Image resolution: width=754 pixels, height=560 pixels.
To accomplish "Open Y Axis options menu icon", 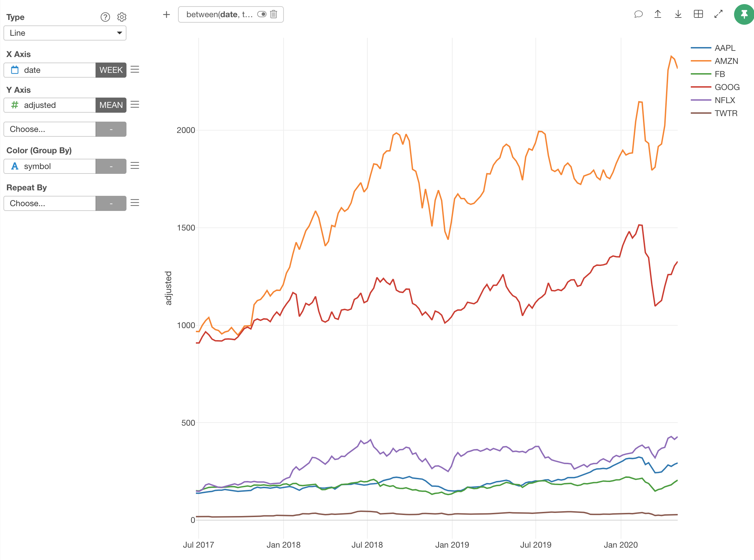I will pyautogui.click(x=135, y=105).
